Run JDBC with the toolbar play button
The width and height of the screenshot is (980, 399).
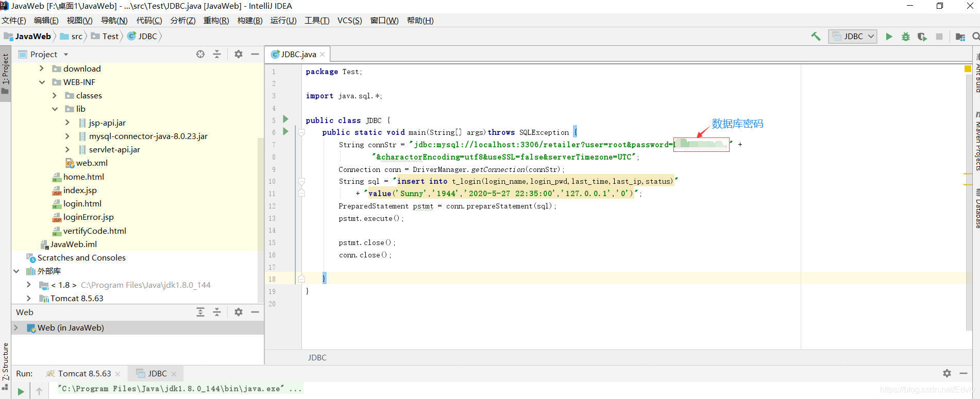point(889,37)
